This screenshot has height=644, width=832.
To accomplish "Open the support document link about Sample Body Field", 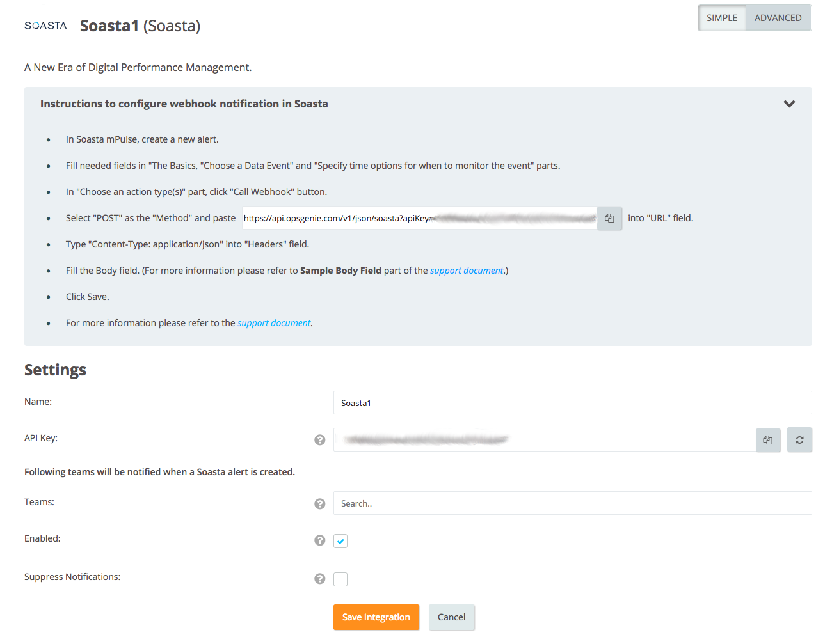I will pyautogui.click(x=467, y=271).
